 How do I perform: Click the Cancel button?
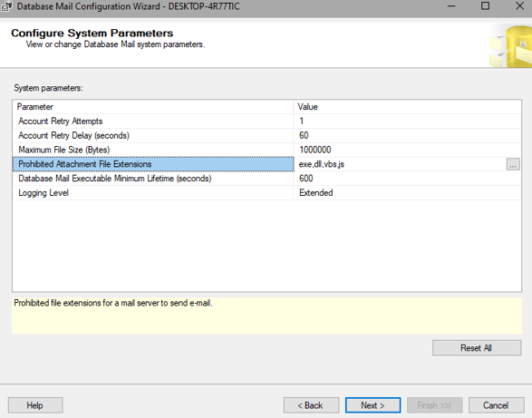pos(496,405)
